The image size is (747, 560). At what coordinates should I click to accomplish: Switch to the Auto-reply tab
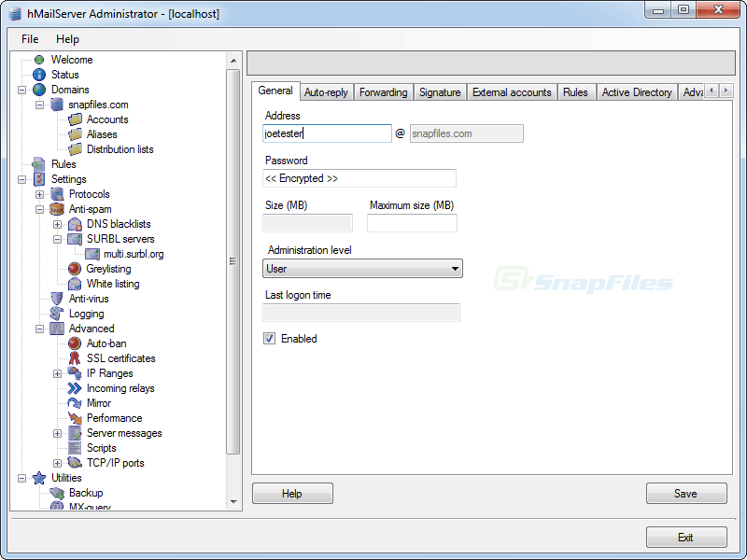326,92
